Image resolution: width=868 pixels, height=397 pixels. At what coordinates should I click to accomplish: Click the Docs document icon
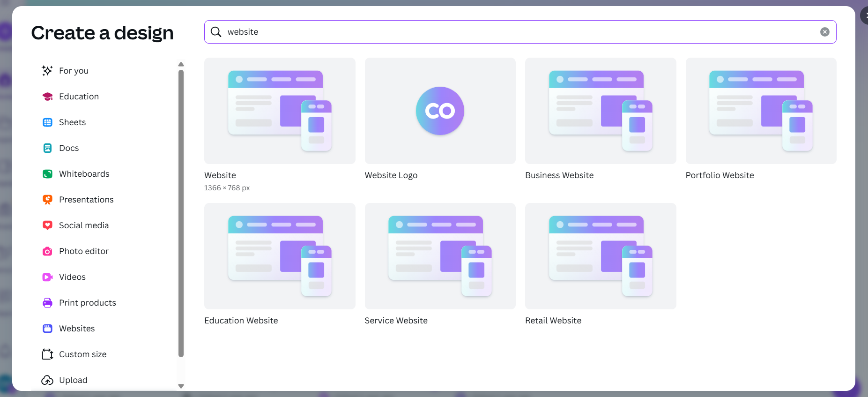47,148
